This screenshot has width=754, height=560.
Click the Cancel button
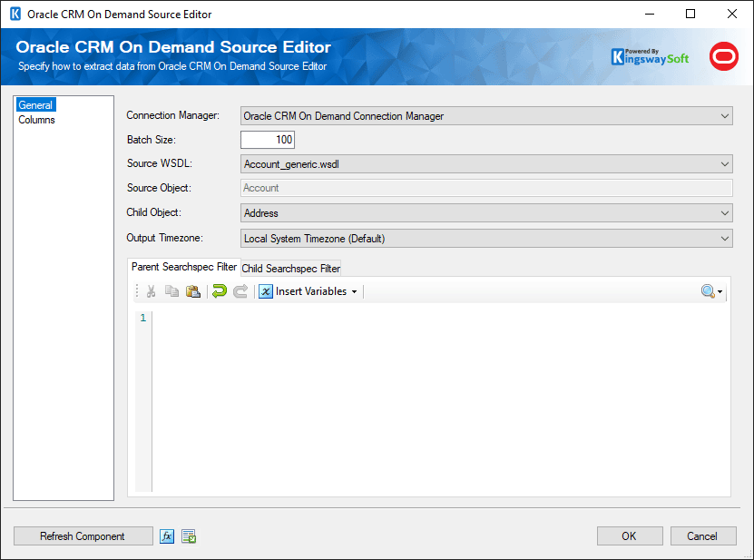[702, 535]
